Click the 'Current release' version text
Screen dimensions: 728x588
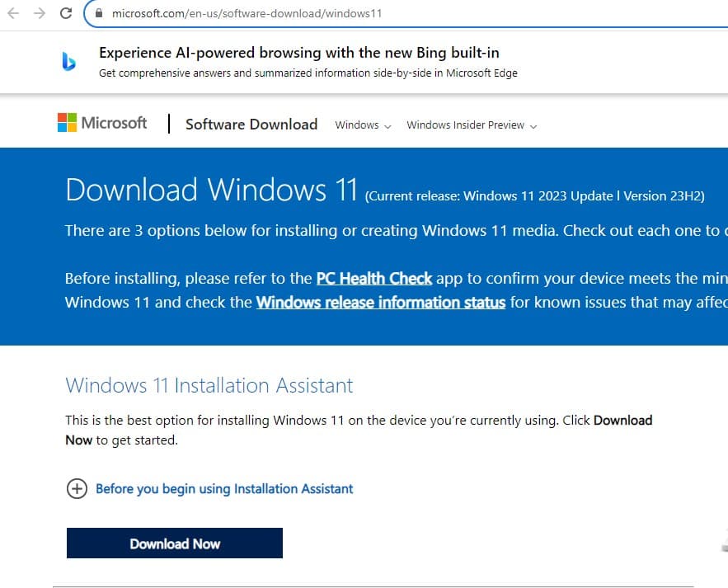point(534,196)
